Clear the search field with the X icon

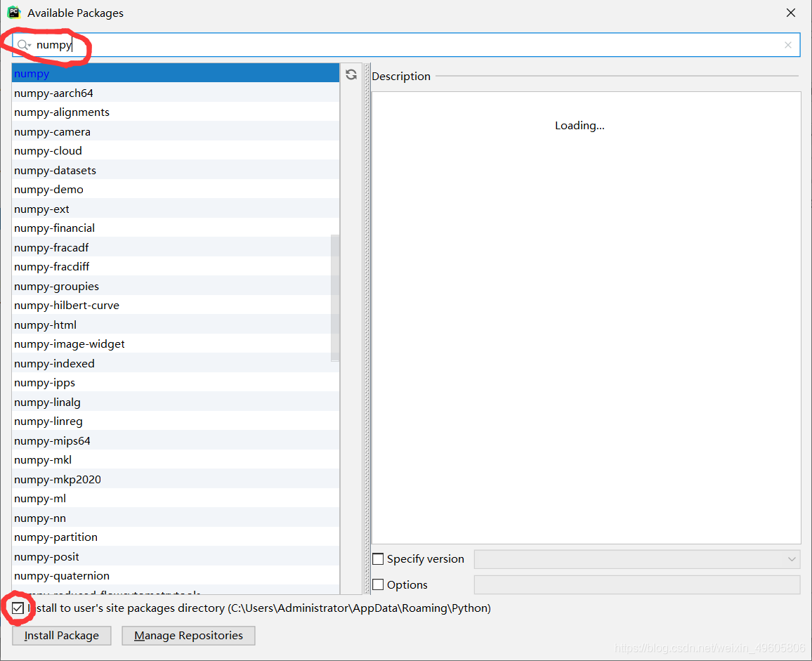[x=787, y=45]
